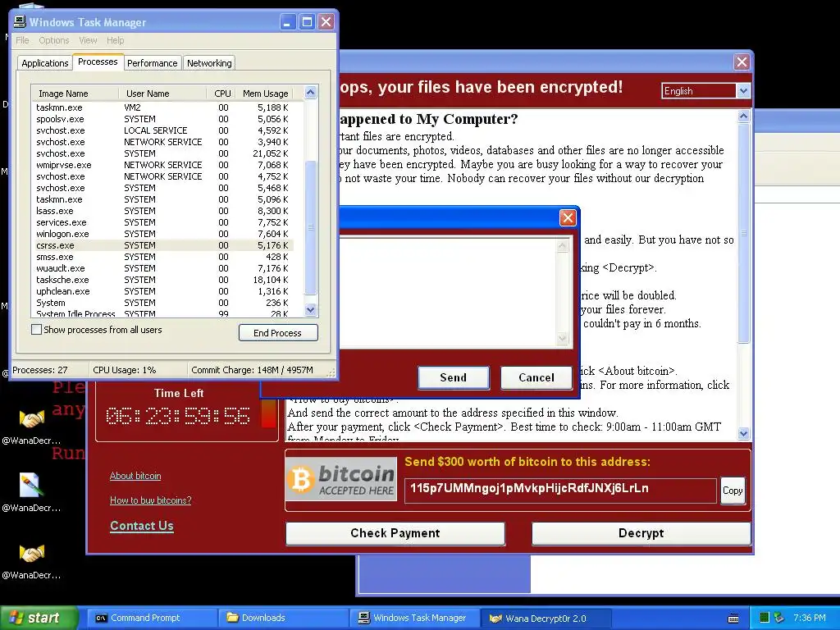Image resolution: width=840 pixels, height=630 pixels.
Task: Sort by User Name column header
Action: [x=162, y=94]
